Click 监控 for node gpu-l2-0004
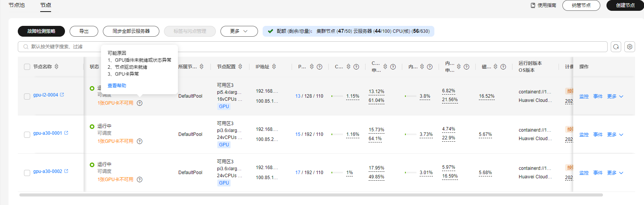The height and width of the screenshot is (205, 644). [584, 97]
